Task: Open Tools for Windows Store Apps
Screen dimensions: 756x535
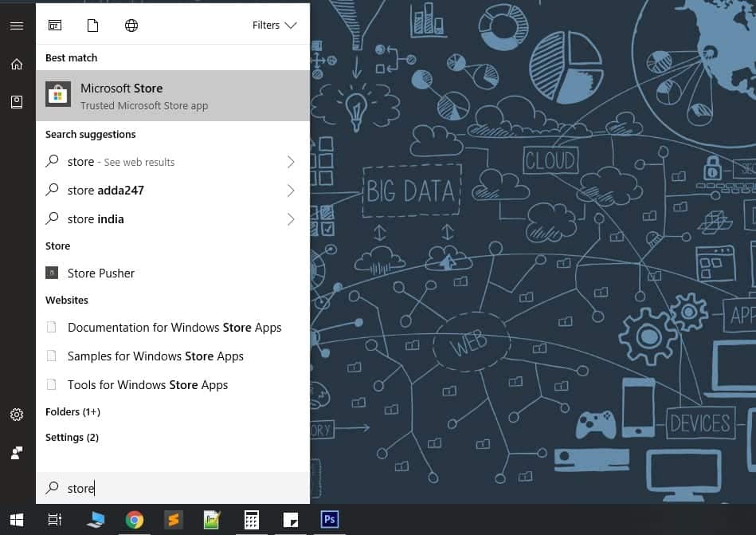Action: coord(173,385)
